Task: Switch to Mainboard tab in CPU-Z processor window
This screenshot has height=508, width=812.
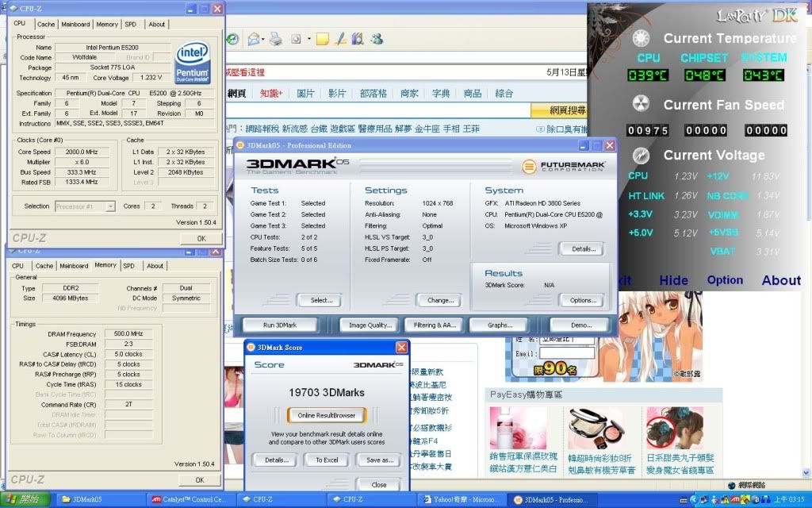Action: [x=75, y=25]
